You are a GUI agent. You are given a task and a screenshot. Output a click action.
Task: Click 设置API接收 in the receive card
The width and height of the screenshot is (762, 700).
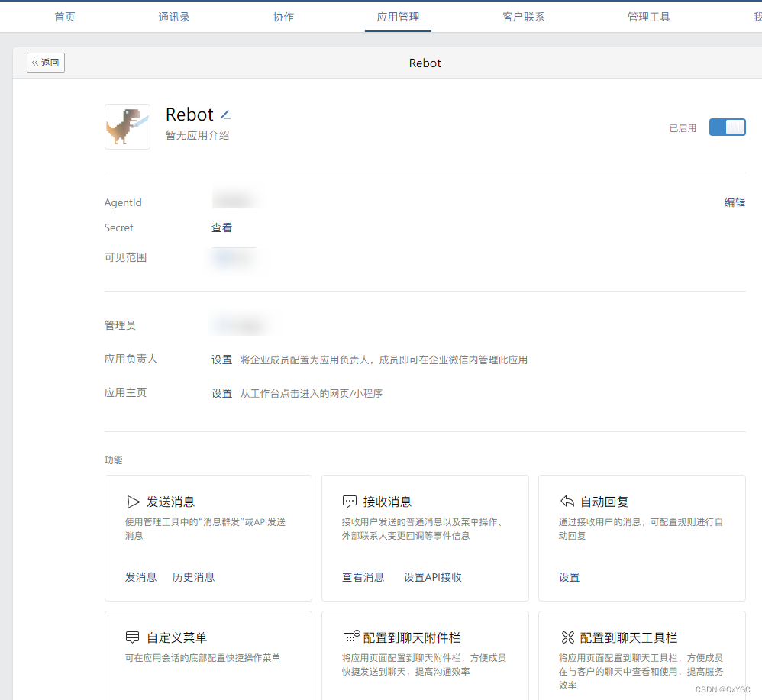tap(434, 577)
